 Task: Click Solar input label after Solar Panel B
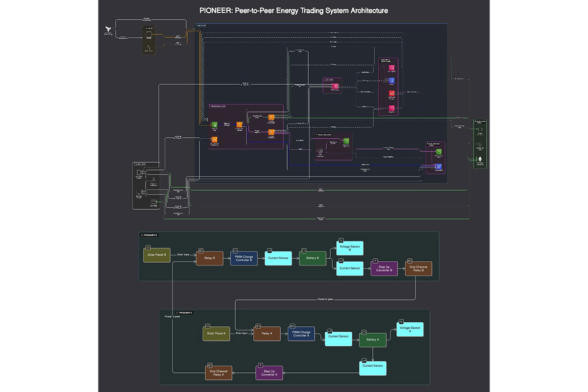click(183, 255)
